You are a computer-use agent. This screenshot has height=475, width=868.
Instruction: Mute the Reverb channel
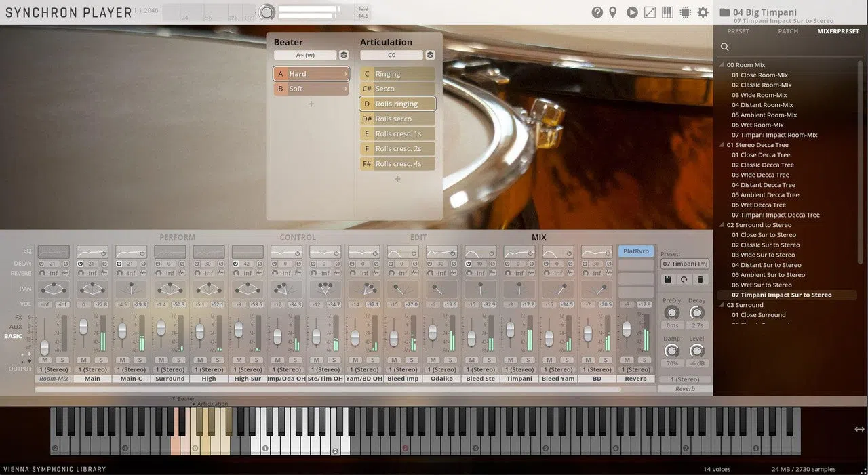tap(627, 360)
